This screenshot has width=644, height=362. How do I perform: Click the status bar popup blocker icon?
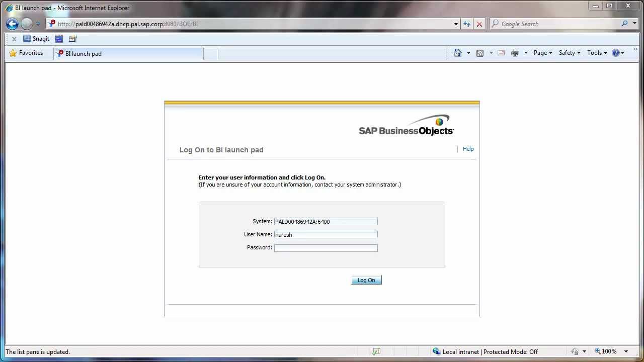pos(376,351)
